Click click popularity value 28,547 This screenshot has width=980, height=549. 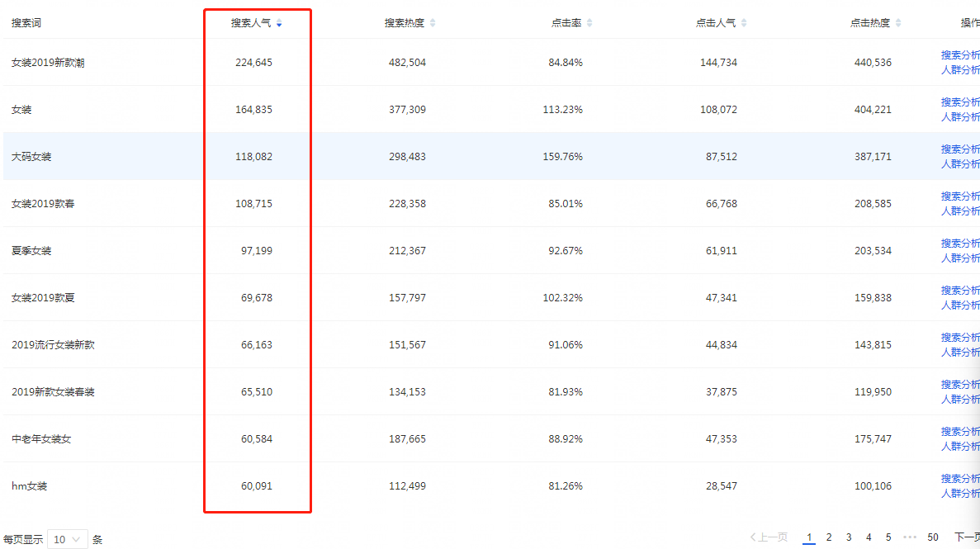722,486
